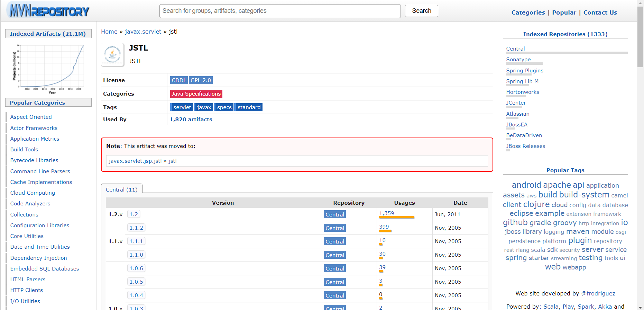644x310 pixels.
Task: Open version 1.0.6
Action: coord(136,268)
